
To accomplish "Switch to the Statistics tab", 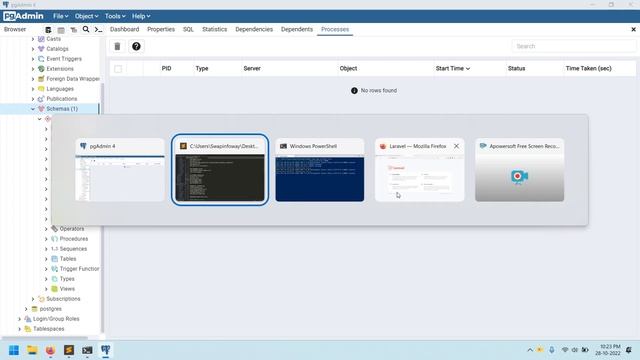I will point(214,29).
